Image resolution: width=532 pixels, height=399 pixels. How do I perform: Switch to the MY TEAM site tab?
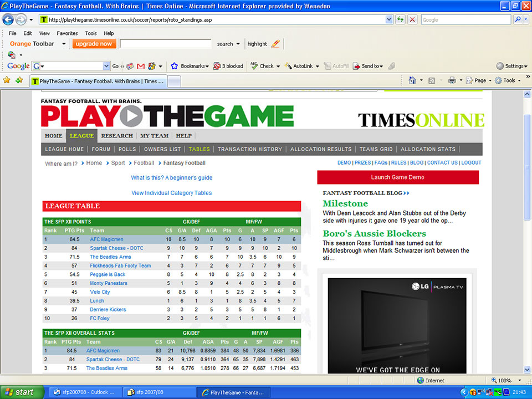154,136
